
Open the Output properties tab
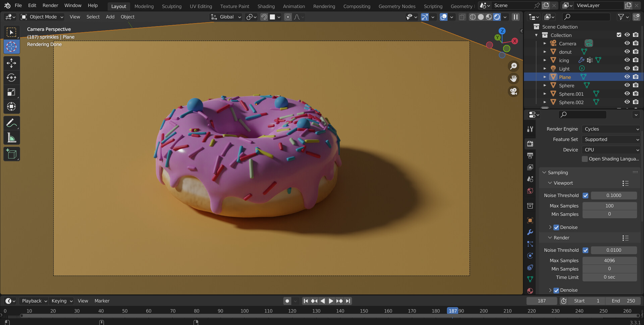(530, 155)
